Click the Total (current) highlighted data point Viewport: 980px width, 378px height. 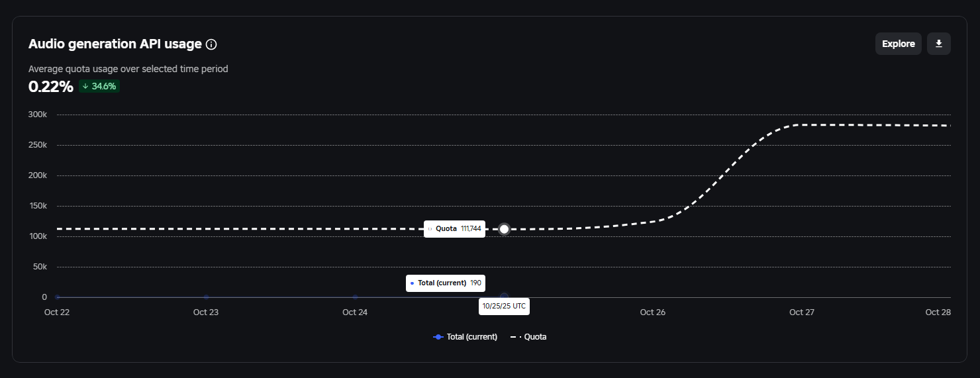(504, 297)
